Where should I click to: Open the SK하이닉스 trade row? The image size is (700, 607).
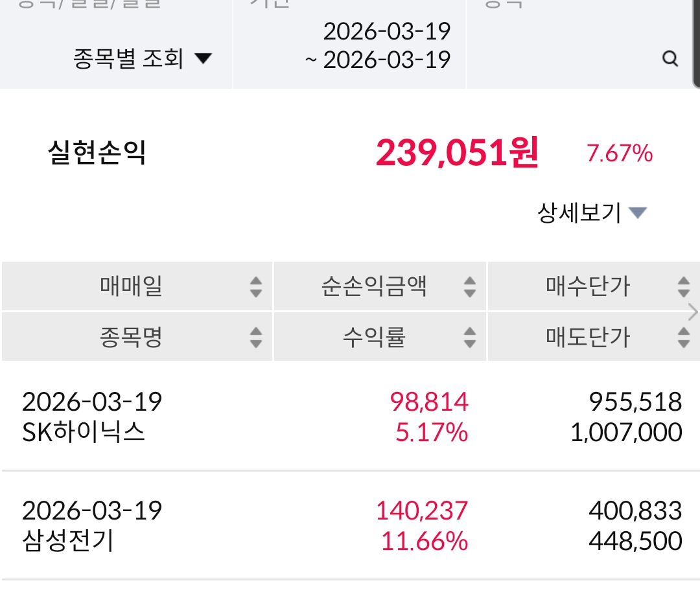[x=350, y=417]
